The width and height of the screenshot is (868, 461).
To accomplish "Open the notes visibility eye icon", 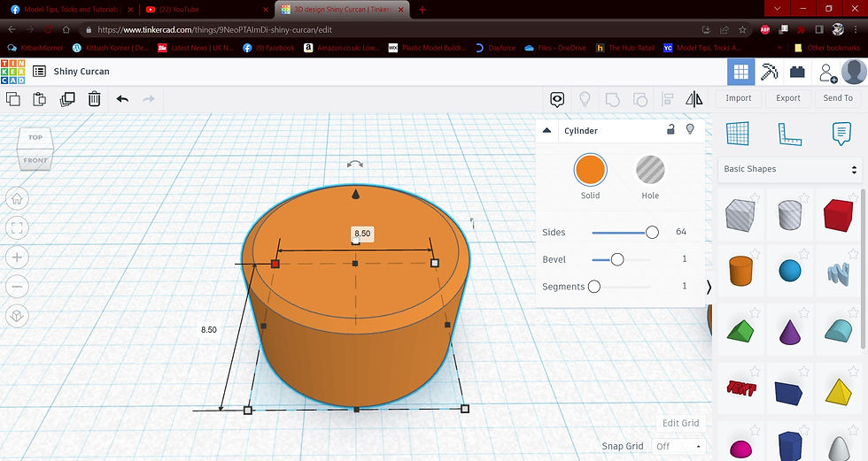I will coord(557,99).
